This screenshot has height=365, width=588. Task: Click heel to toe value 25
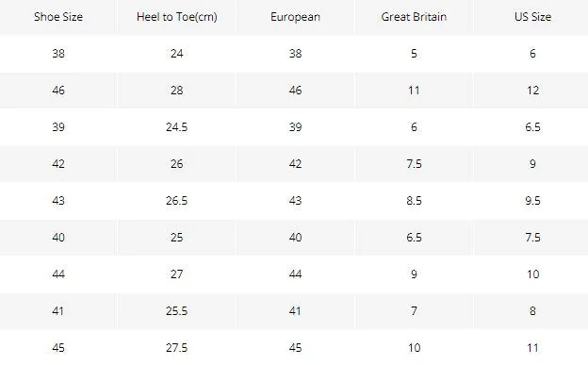pos(176,238)
